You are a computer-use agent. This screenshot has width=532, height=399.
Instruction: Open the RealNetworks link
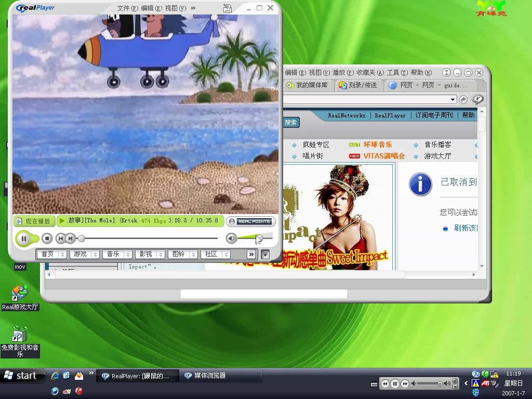point(347,115)
